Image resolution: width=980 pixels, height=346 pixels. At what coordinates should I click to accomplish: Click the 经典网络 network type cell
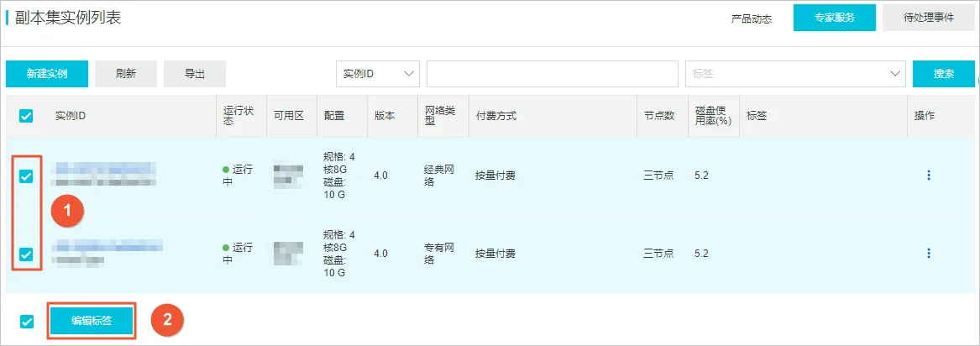(x=439, y=176)
